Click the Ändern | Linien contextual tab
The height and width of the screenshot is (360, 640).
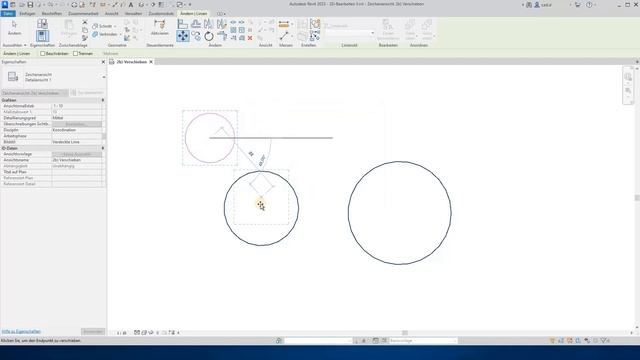point(194,13)
